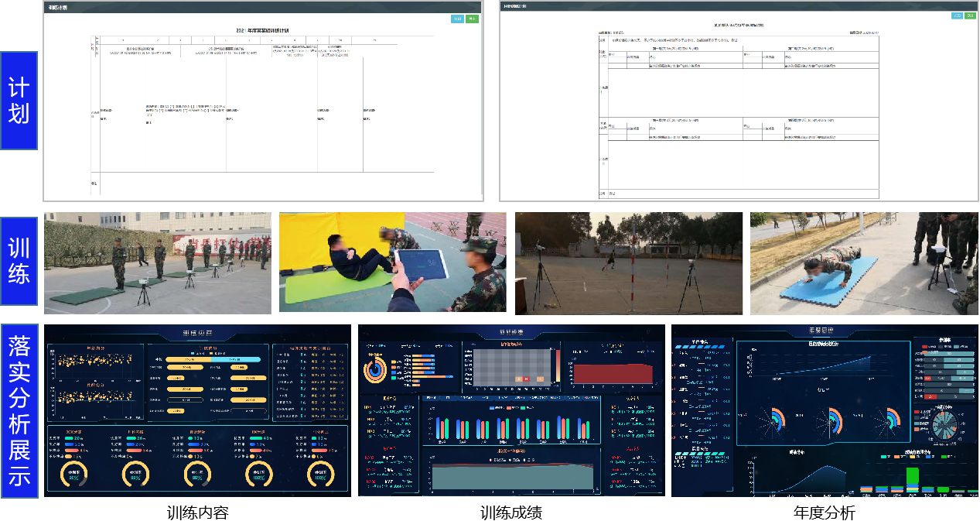Click the green button in left plan window

472,19
